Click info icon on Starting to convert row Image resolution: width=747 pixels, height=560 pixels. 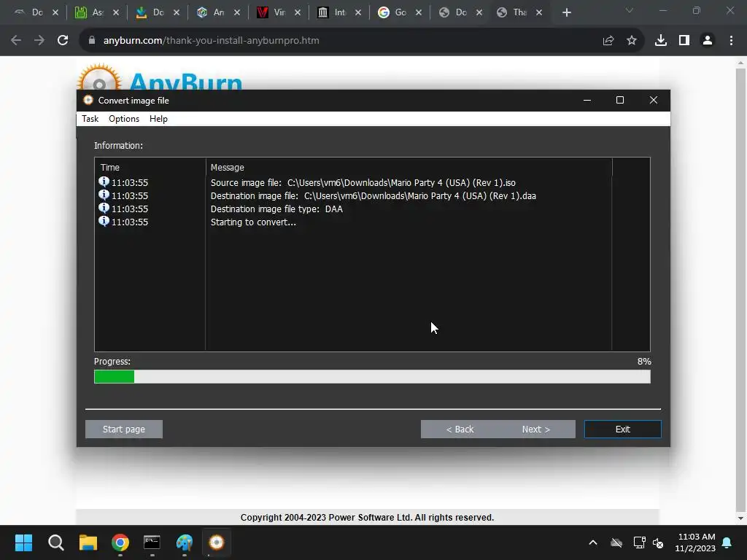click(104, 221)
